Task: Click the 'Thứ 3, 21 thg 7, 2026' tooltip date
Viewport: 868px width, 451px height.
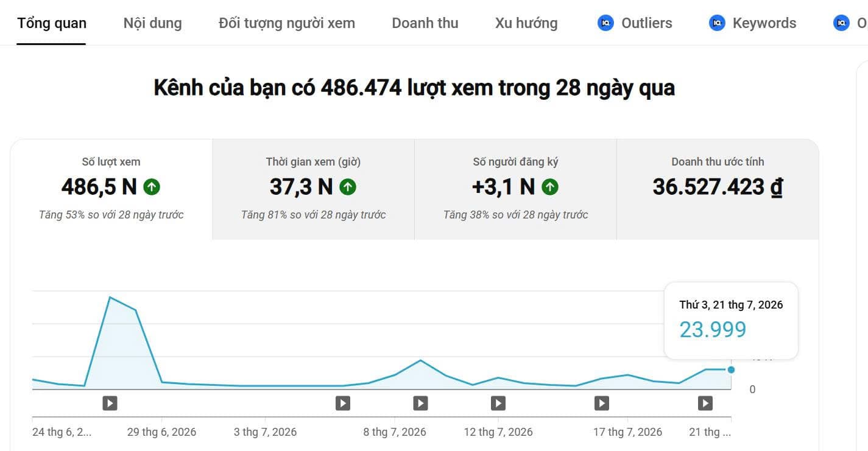Action: (x=731, y=305)
